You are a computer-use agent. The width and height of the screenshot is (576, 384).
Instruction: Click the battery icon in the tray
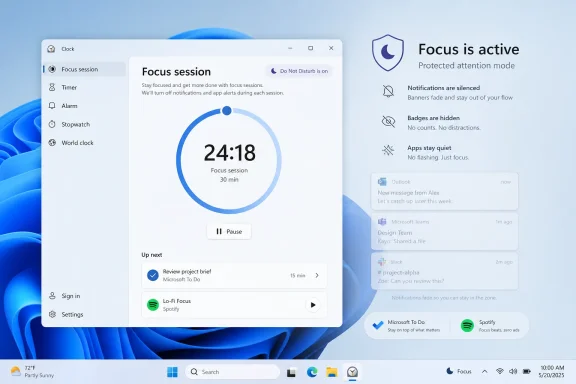[526, 372]
